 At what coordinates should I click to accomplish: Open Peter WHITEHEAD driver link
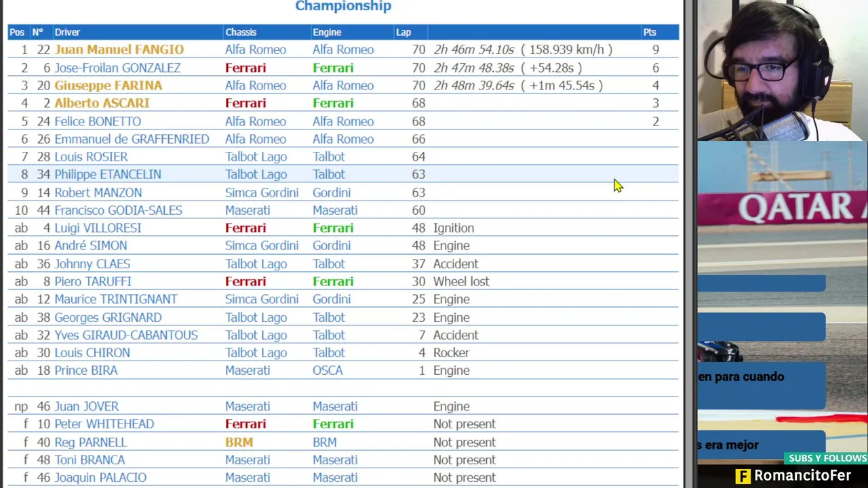104,424
